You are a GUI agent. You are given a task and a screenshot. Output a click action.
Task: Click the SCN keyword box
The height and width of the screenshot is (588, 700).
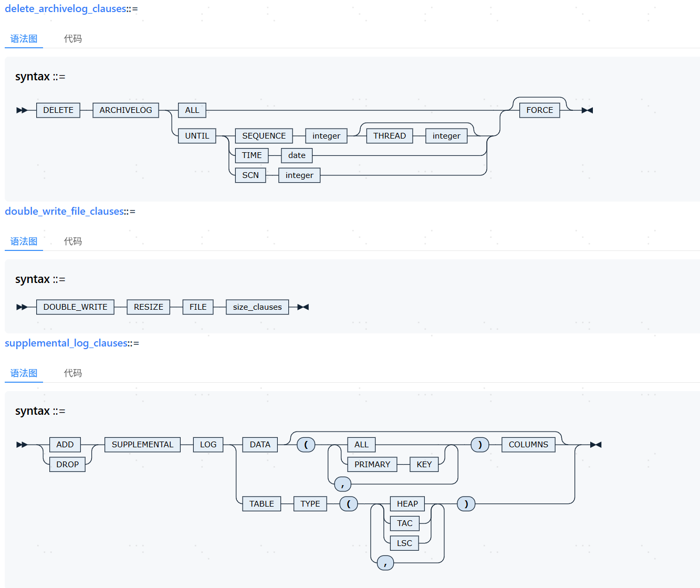point(250,175)
